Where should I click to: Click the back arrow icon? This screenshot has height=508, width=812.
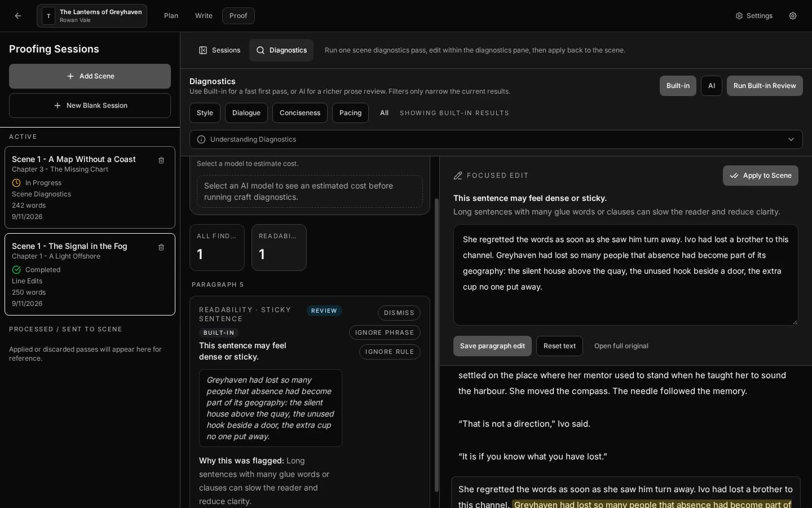[x=18, y=16]
